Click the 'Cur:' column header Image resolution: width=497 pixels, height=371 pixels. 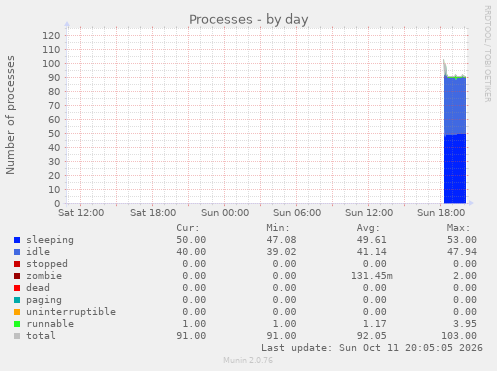pos(188,228)
